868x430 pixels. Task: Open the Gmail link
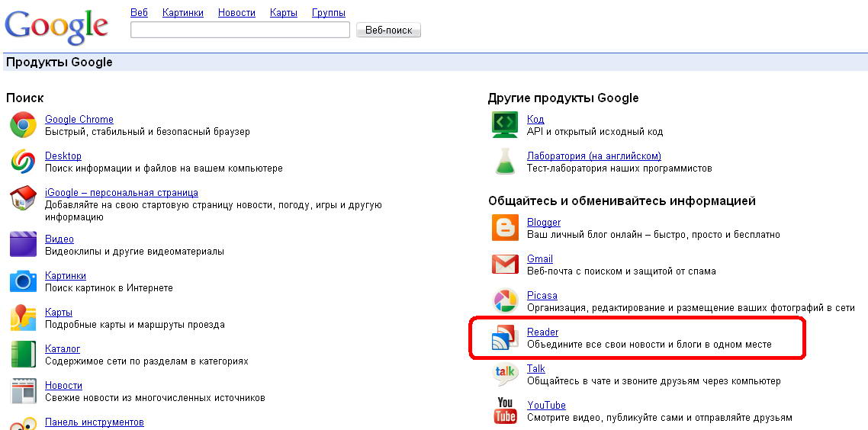pyautogui.click(x=540, y=258)
